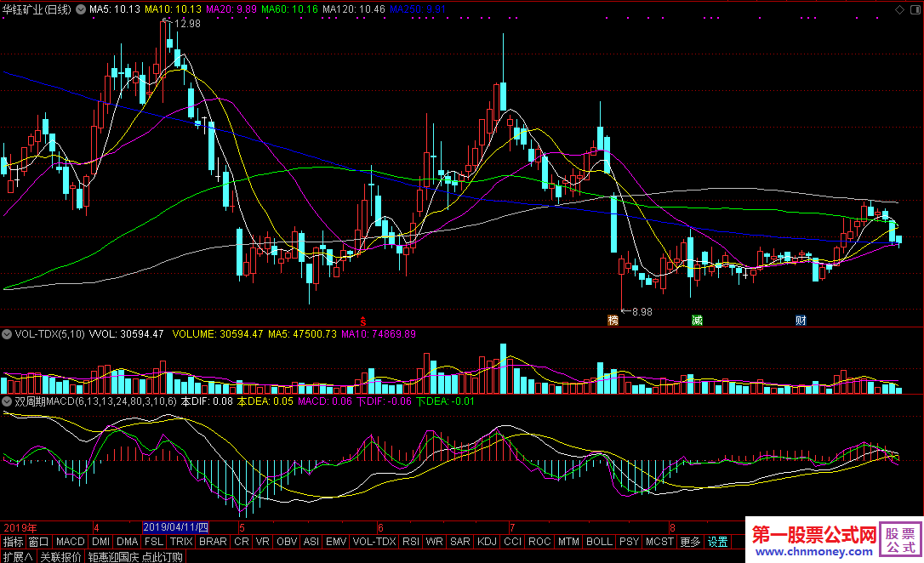Click the VVOL: 30594.47 value

click(x=126, y=334)
